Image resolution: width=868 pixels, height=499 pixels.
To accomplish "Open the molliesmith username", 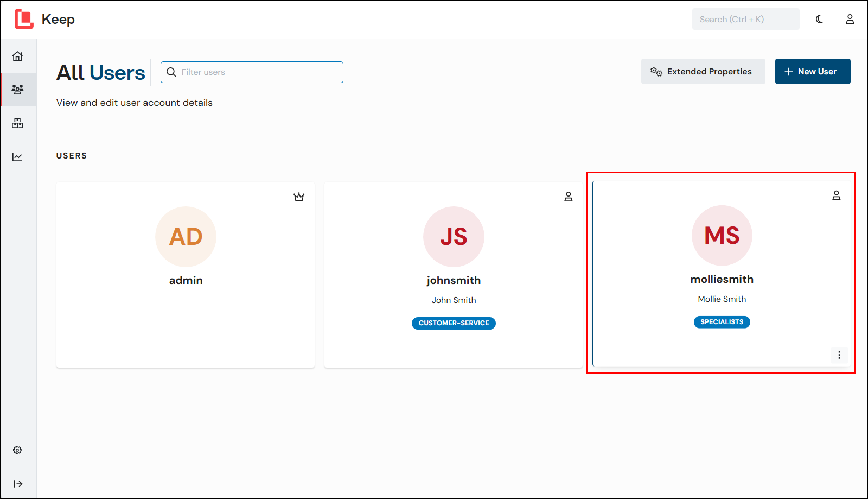I will pyautogui.click(x=722, y=279).
